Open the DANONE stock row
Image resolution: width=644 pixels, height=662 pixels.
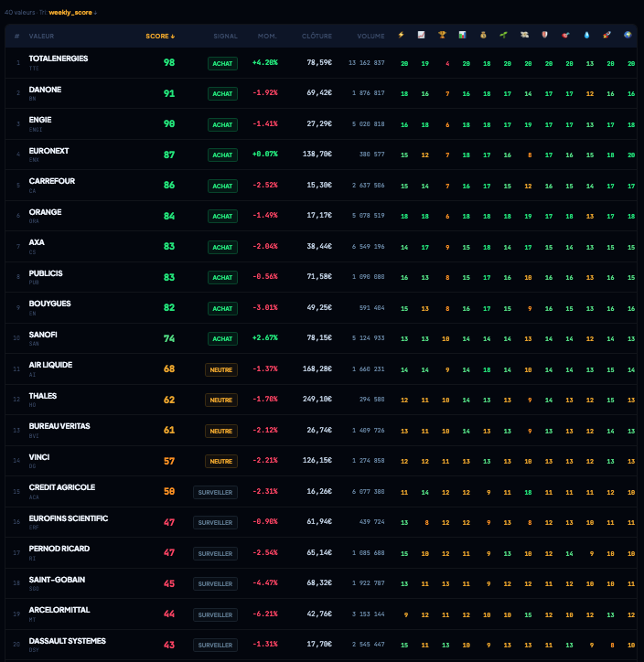tap(46, 90)
